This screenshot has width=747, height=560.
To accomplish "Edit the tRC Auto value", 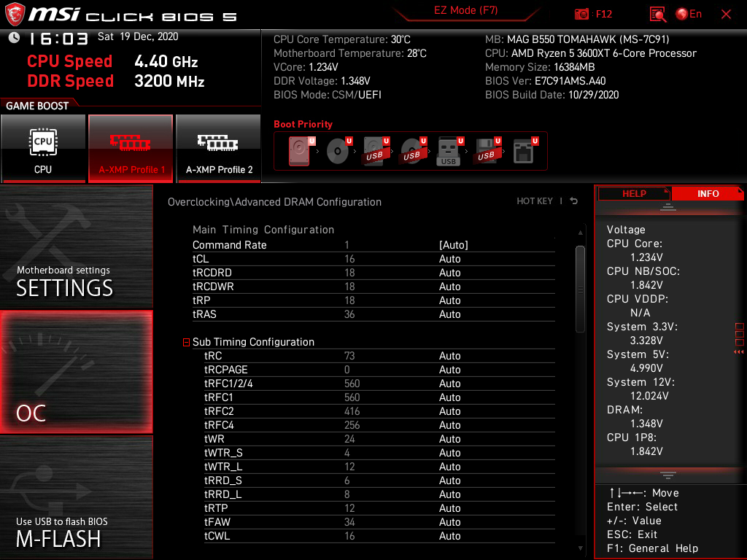I will tap(449, 356).
